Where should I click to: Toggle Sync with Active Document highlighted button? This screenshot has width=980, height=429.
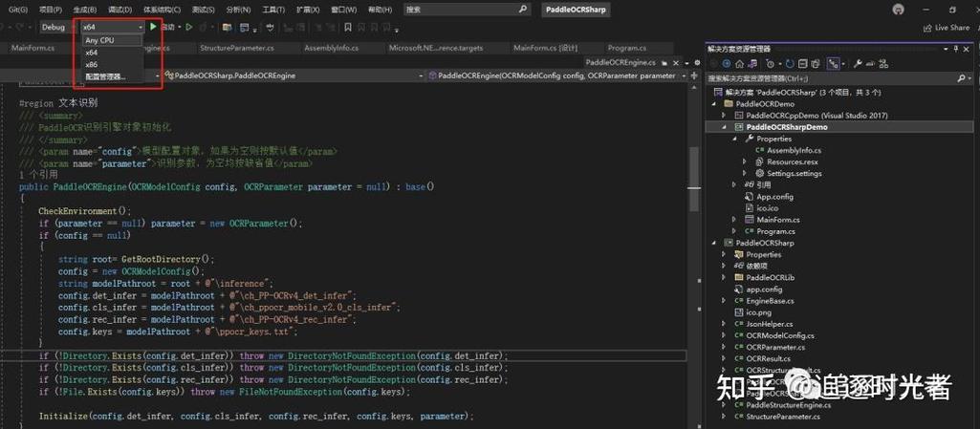[x=833, y=63]
